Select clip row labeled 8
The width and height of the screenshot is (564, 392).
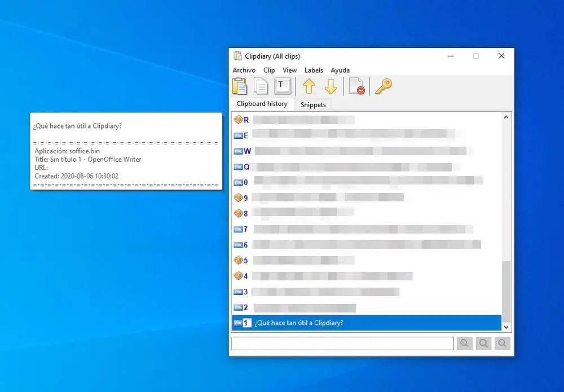coord(367,213)
